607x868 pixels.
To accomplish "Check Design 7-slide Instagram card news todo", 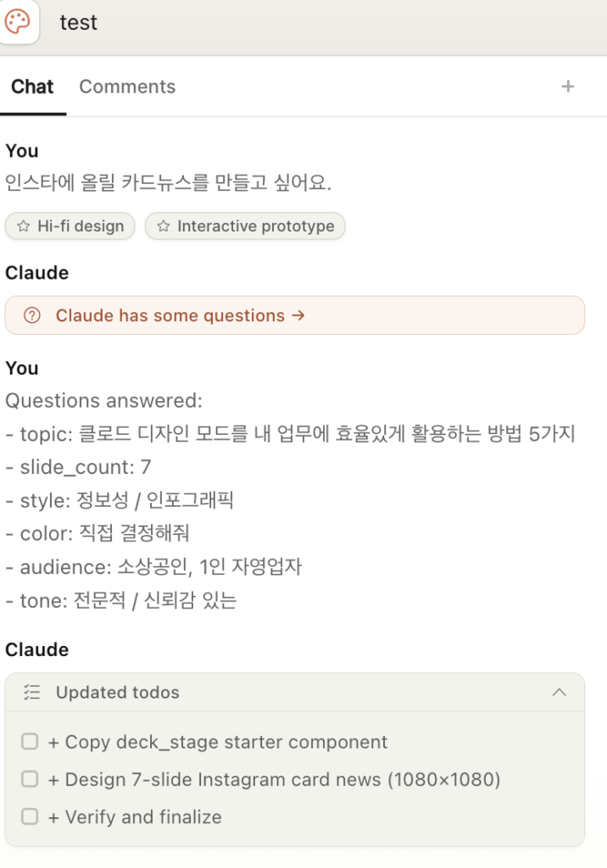I will (30, 779).
